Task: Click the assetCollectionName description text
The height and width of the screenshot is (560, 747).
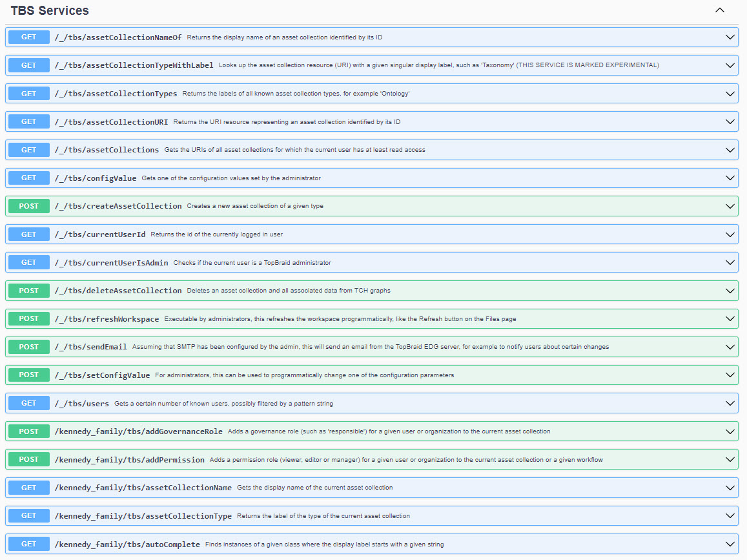Action: coord(314,488)
